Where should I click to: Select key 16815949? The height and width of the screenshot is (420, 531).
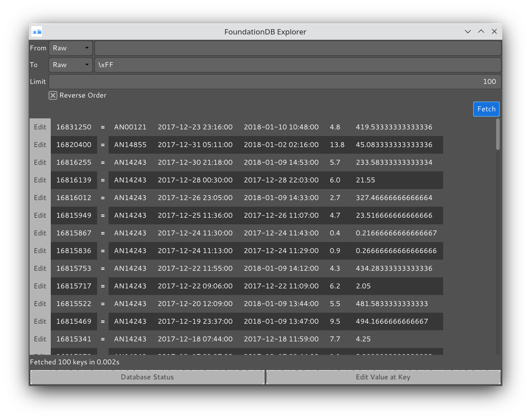(x=74, y=216)
